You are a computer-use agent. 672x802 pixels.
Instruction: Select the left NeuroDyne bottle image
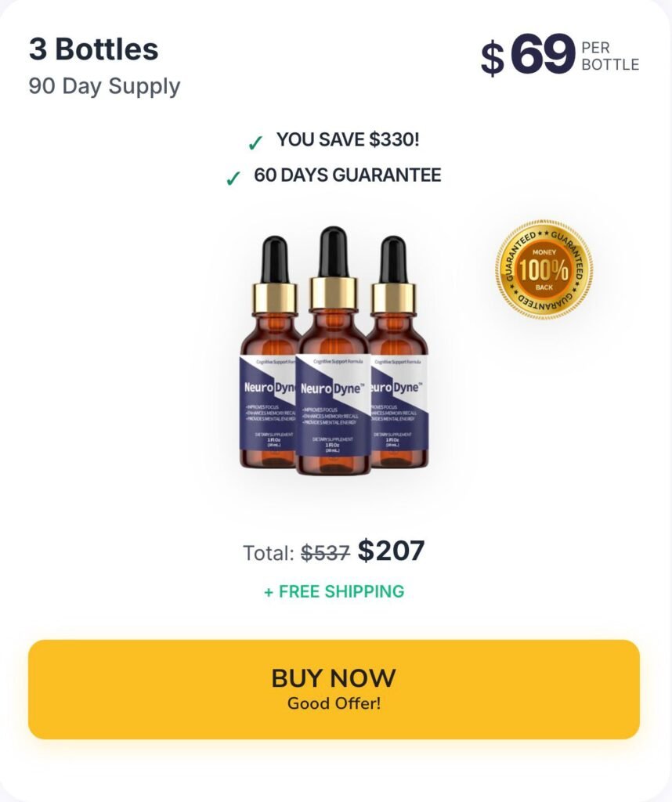(x=270, y=352)
